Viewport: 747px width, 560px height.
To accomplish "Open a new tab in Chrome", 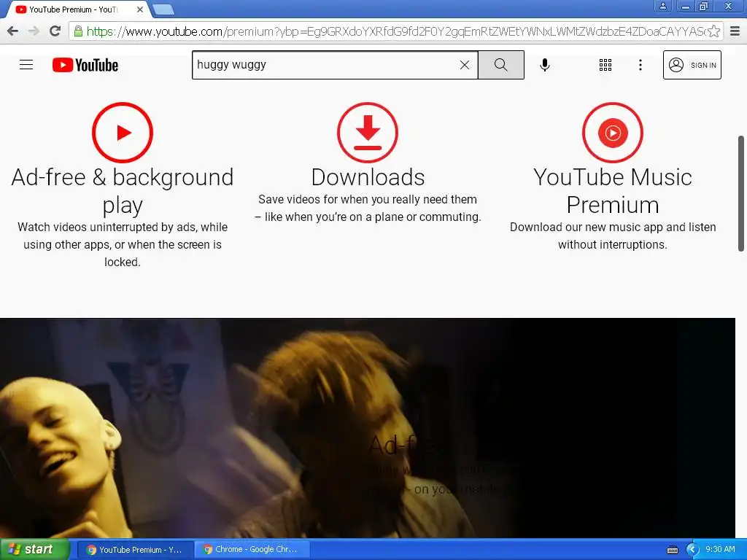I will coord(163,9).
